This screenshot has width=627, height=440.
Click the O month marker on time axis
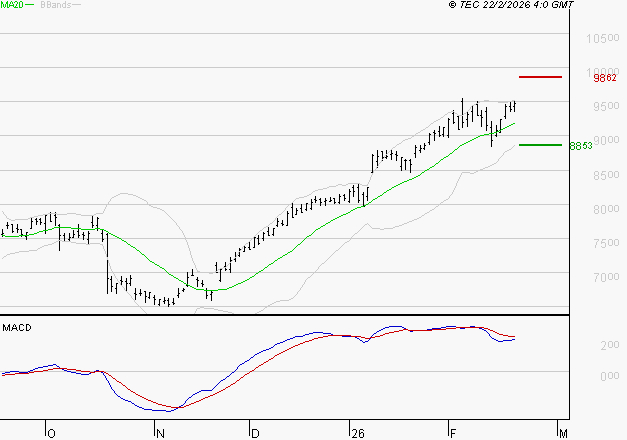coord(51,434)
